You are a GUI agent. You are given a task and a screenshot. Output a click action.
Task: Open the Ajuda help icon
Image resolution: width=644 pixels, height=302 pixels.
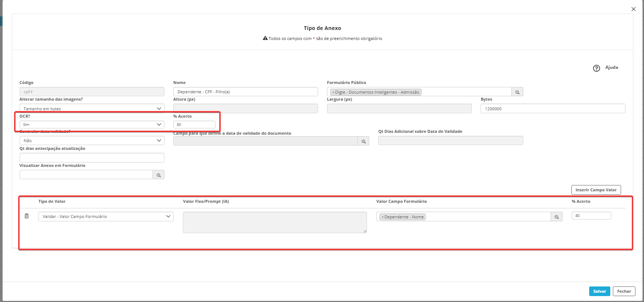click(596, 68)
